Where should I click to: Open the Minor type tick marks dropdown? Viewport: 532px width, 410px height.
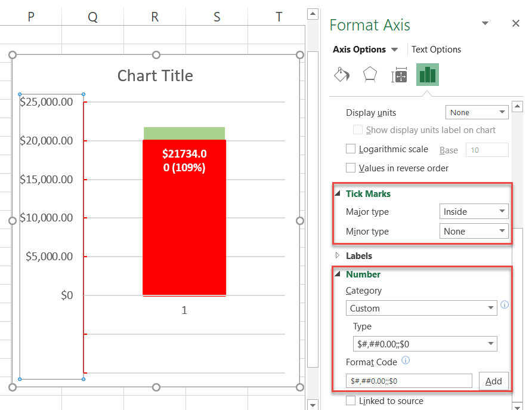pyautogui.click(x=474, y=231)
